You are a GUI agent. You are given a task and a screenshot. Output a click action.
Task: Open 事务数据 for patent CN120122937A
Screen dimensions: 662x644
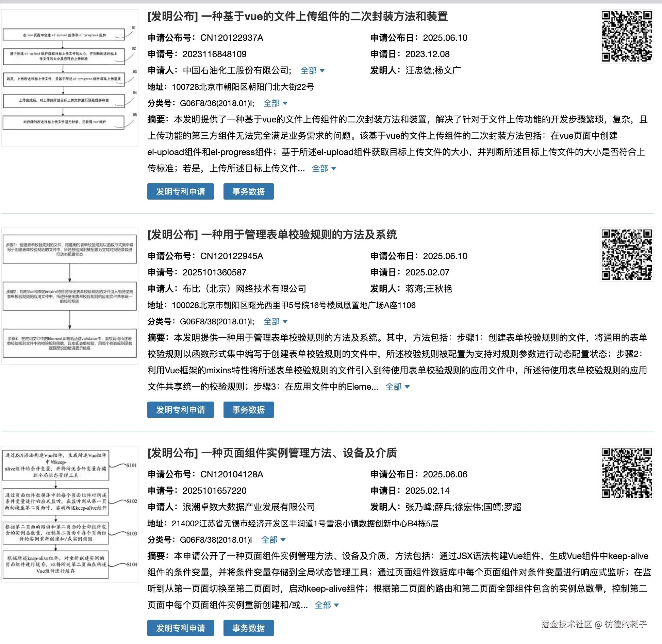pos(248,191)
